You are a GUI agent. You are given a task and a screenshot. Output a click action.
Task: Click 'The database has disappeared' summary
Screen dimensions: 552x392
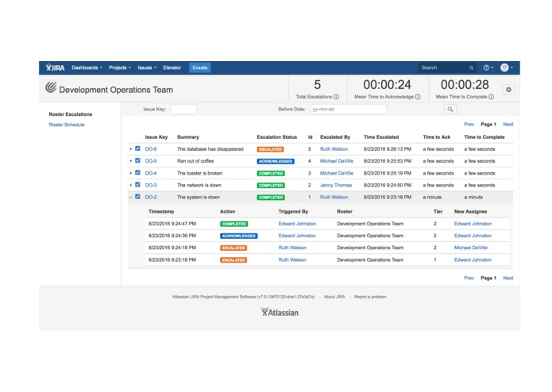[210, 149]
